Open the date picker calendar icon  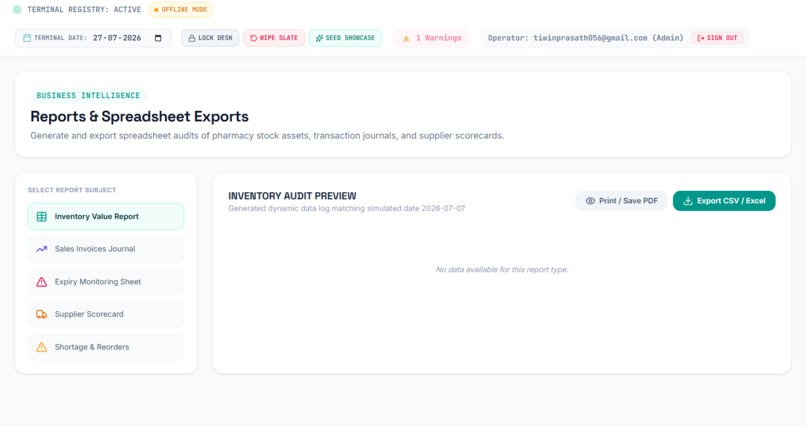[x=158, y=38]
